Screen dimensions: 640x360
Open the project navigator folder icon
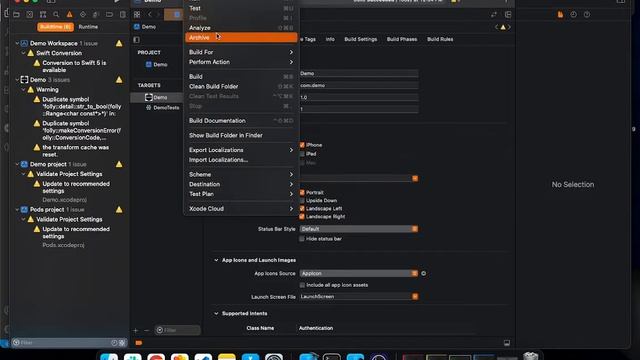click(16, 15)
